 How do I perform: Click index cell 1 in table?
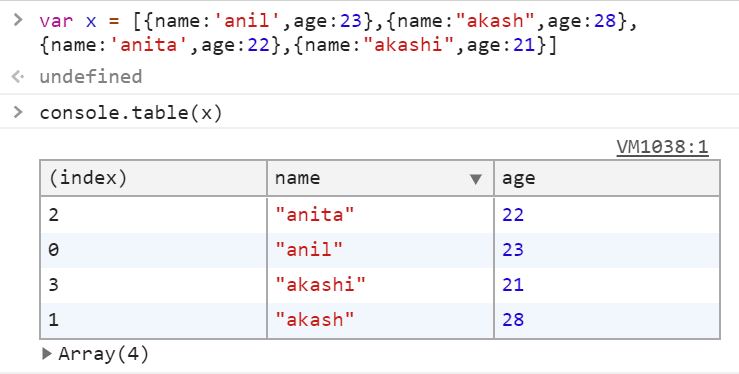[154, 320]
